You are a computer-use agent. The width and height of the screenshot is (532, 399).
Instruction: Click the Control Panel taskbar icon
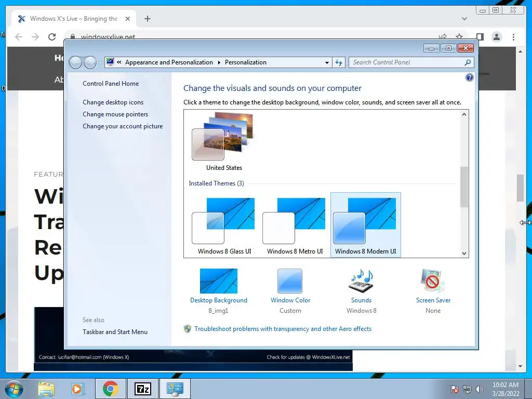[x=175, y=389]
